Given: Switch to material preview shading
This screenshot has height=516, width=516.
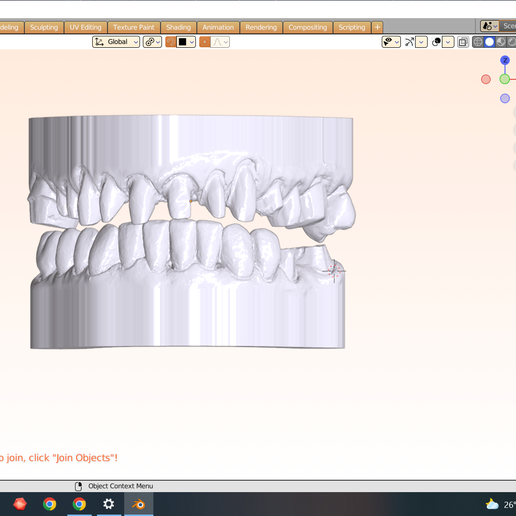Looking at the screenshot, I should (x=500, y=42).
